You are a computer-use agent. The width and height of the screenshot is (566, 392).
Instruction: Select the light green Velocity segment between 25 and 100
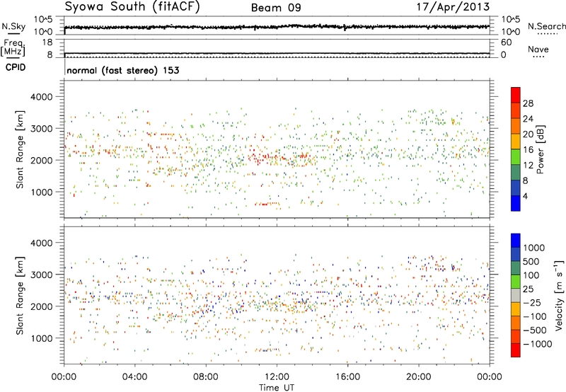point(516,282)
